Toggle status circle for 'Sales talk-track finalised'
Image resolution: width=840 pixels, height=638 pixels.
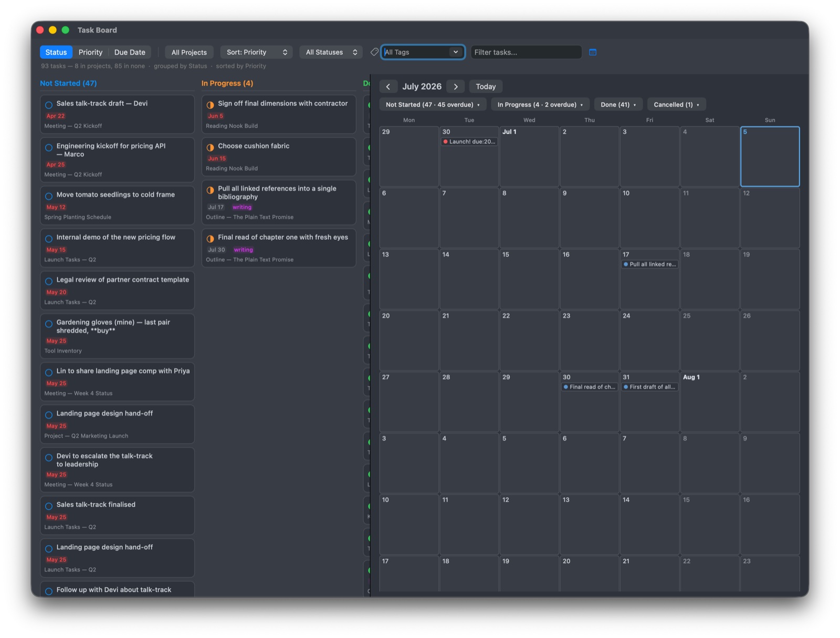click(x=49, y=506)
